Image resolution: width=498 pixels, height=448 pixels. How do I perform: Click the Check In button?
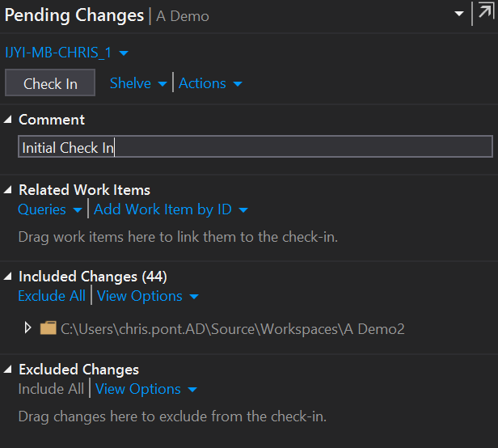pyautogui.click(x=50, y=82)
